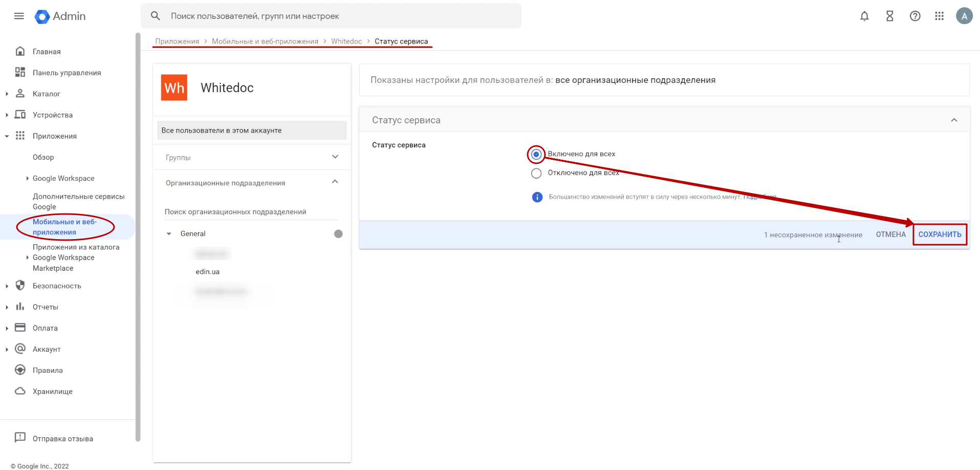
Task: Select the edin.ua organizational unit
Action: coord(207,272)
